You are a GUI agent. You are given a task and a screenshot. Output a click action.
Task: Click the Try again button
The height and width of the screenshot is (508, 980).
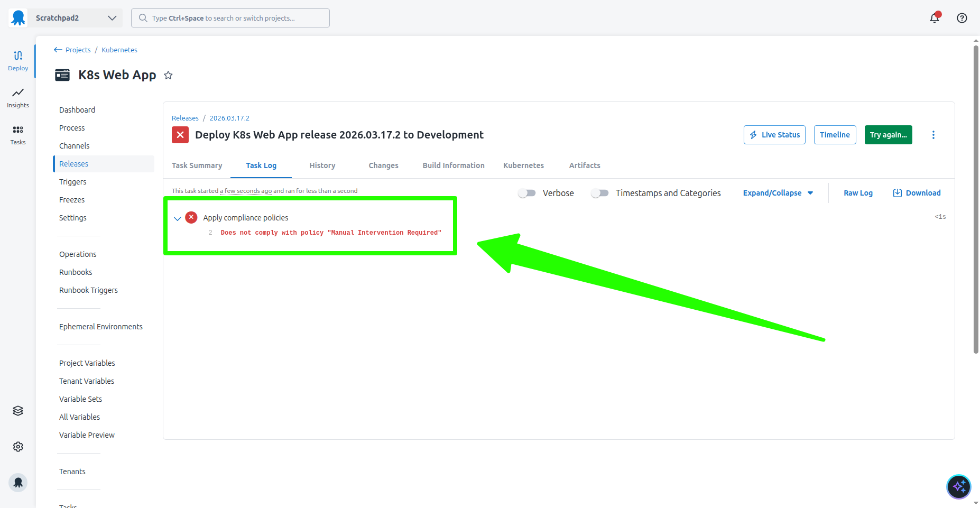point(888,135)
